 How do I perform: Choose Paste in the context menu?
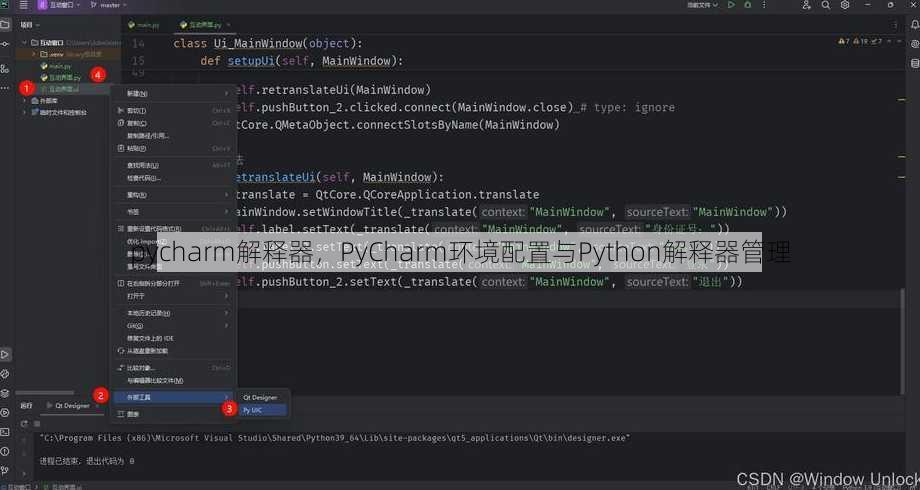click(x=174, y=148)
